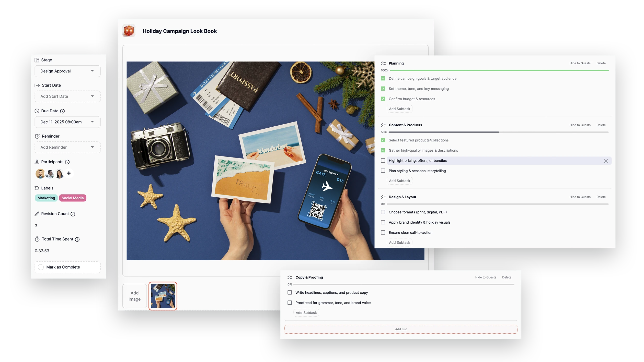Open the Stage dropdown showing Design Approval

click(67, 71)
